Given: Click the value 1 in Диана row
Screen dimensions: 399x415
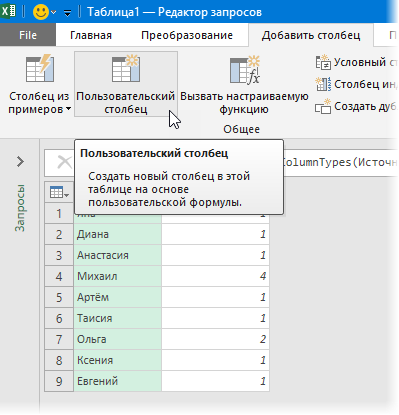Looking at the screenshot, I should [215, 234].
